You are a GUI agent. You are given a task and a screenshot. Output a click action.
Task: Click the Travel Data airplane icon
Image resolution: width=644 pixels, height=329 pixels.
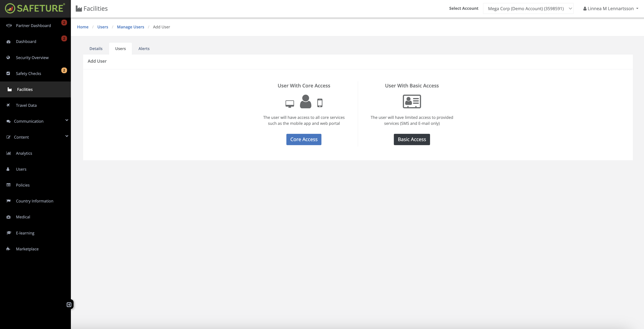(8, 105)
